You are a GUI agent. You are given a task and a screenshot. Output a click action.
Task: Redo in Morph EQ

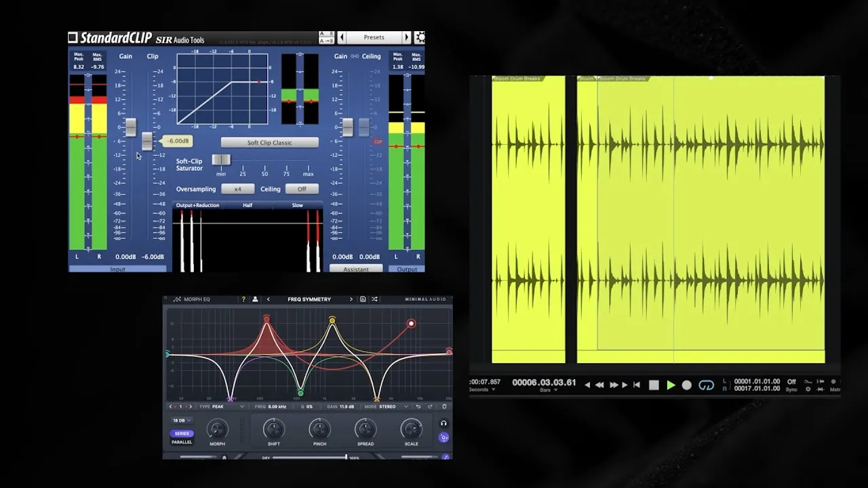pyautogui.click(x=429, y=407)
